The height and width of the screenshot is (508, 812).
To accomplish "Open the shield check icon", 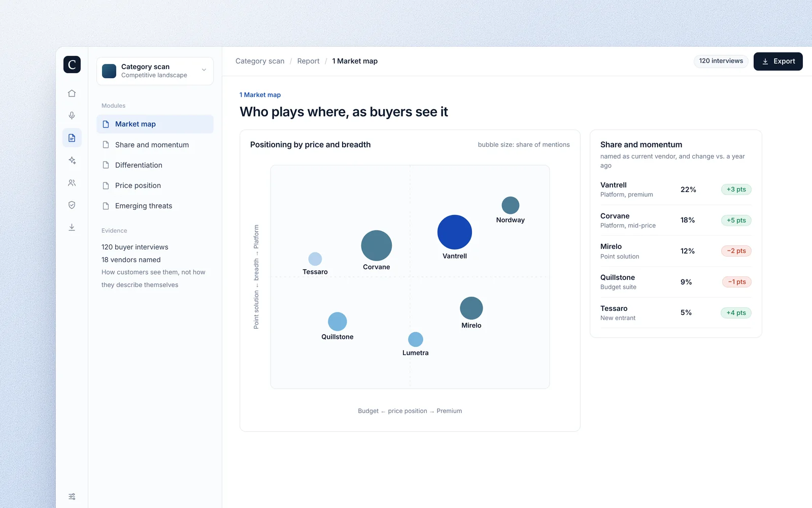I will pyautogui.click(x=72, y=205).
